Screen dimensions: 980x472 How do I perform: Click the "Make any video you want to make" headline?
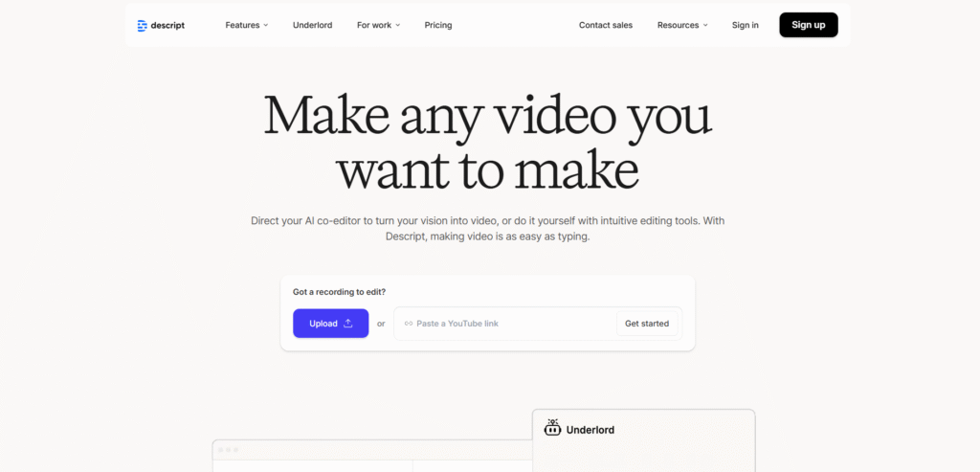488,144
